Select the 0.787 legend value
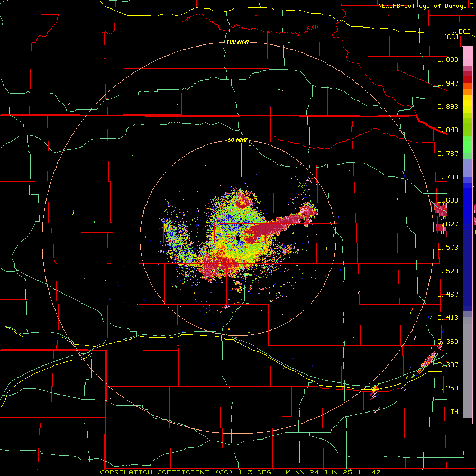This screenshot has height=476, width=476. tap(448, 153)
